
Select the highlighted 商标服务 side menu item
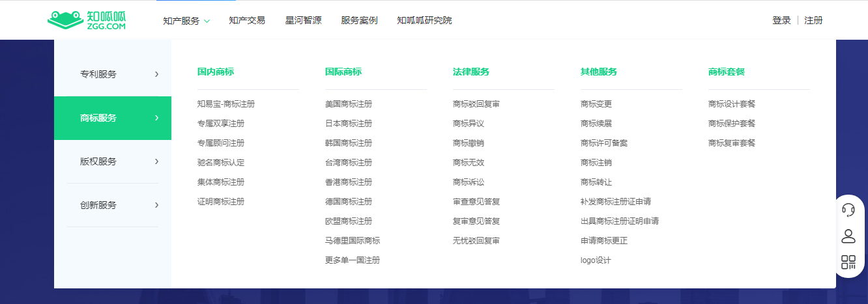tap(113, 118)
